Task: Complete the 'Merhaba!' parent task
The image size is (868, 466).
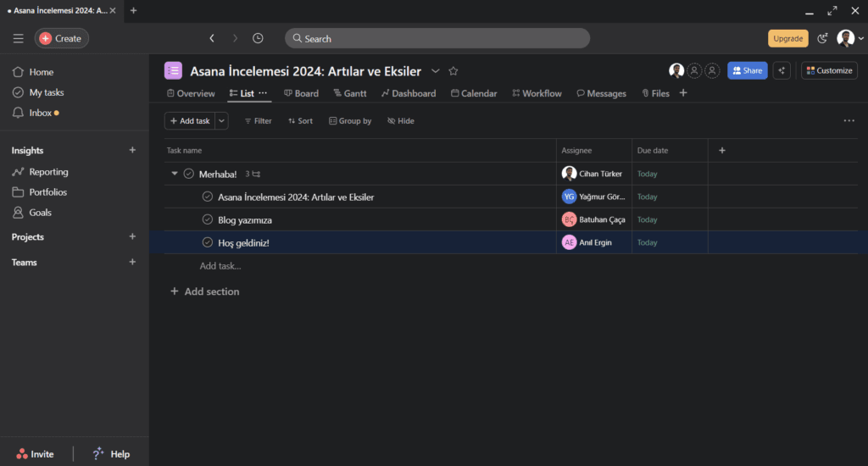Action: 189,174
